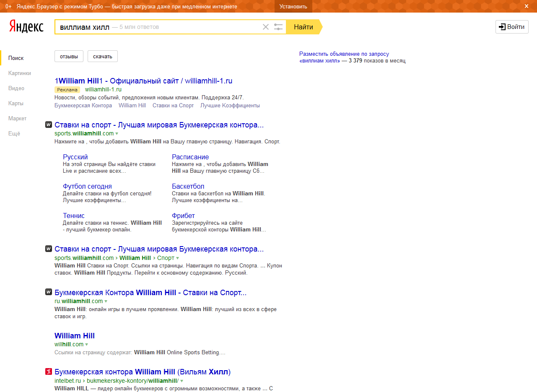Click the intelbet.ru domain link

pyautogui.click(x=67, y=381)
